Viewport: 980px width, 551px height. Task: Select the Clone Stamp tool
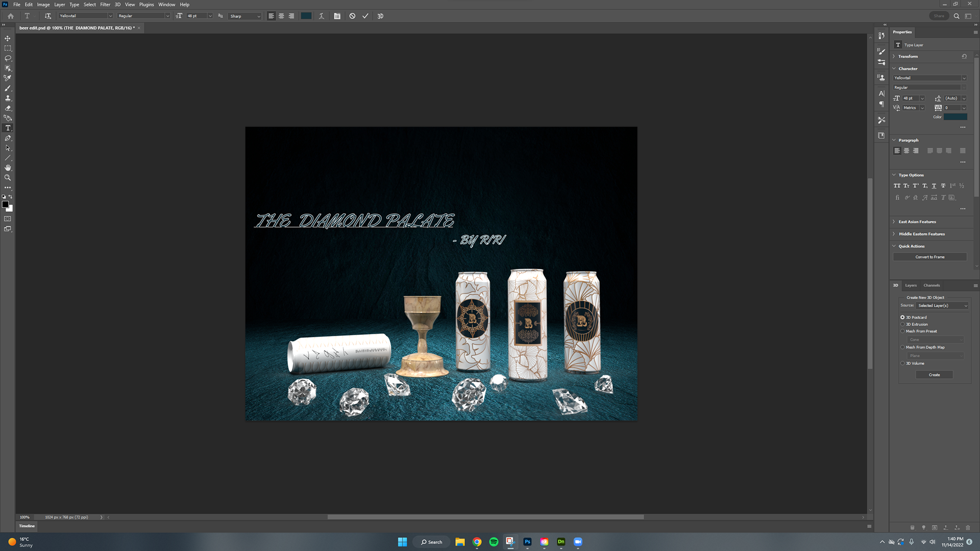pos(8,98)
